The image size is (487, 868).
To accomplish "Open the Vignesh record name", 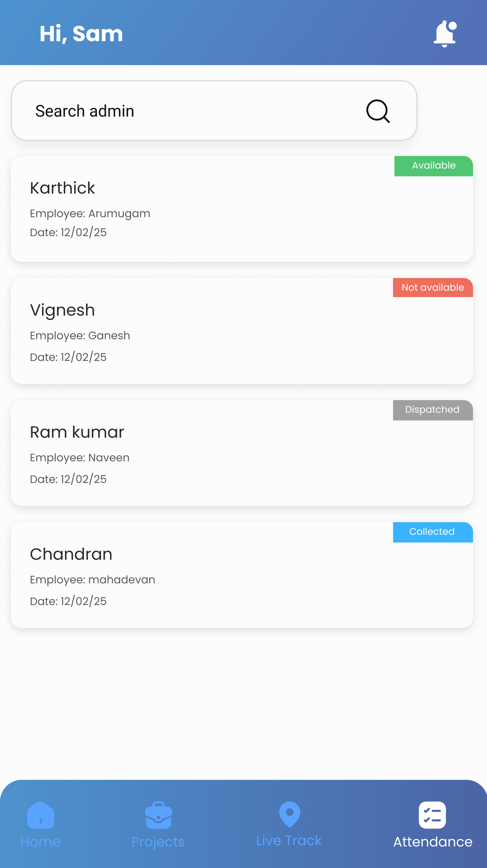I will [63, 310].
